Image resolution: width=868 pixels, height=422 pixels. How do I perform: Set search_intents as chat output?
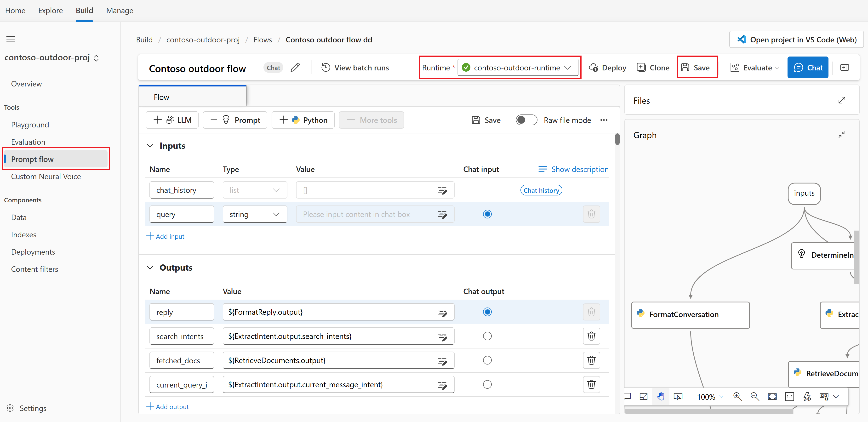click(487, 336)
